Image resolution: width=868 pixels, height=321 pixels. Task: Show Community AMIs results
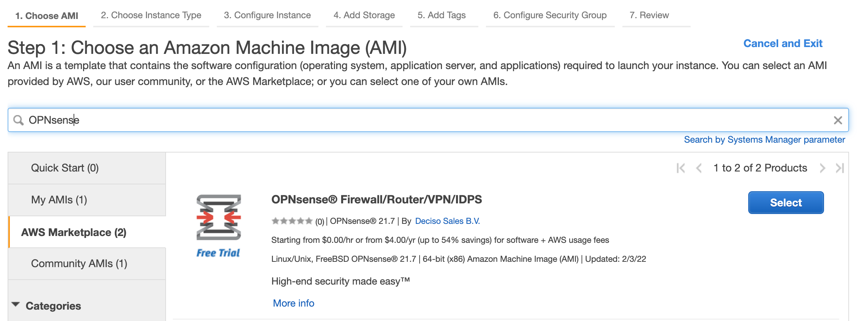click(79, 264)
